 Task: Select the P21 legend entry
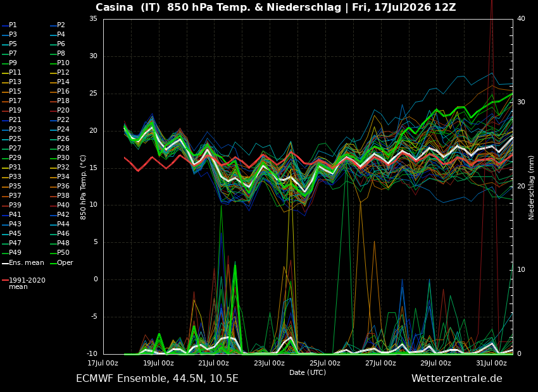tap(11, 119)
